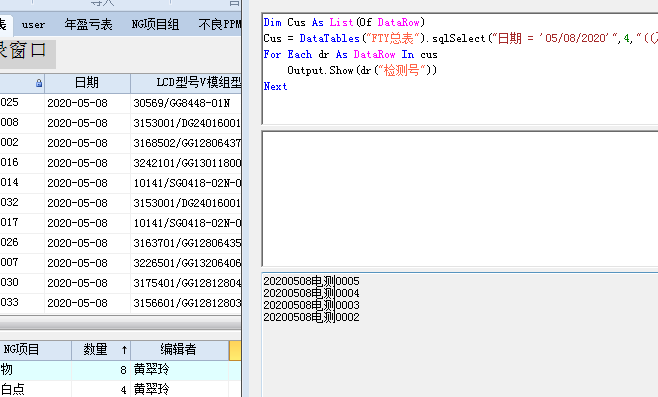
Task: Click the 编辑者 column header
Action: 180,350
